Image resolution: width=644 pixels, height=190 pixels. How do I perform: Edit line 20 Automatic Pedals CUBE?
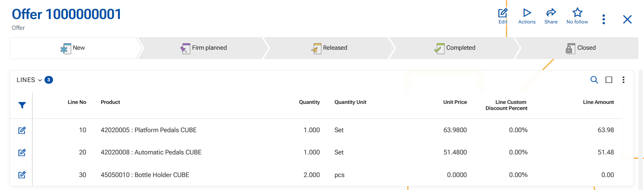point(22,152)
